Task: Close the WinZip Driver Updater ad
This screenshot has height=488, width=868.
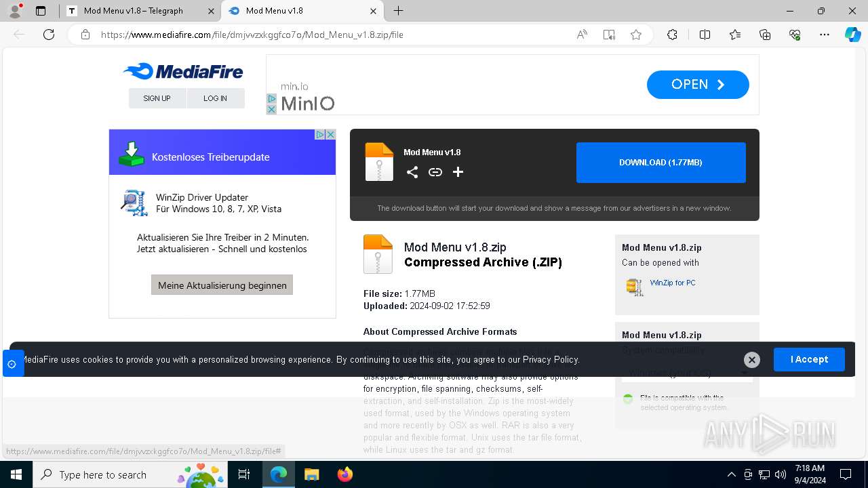Action: coord(331,134)
